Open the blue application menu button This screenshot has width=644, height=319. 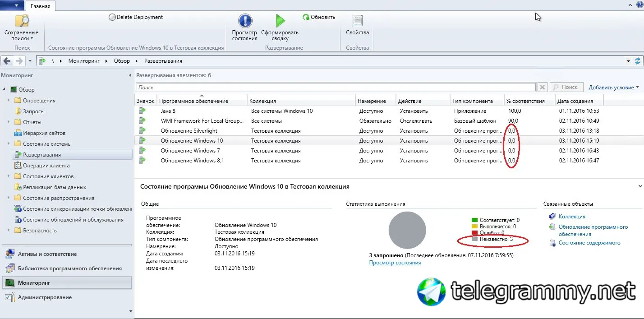pyautogui.click(x=12, y=5)
